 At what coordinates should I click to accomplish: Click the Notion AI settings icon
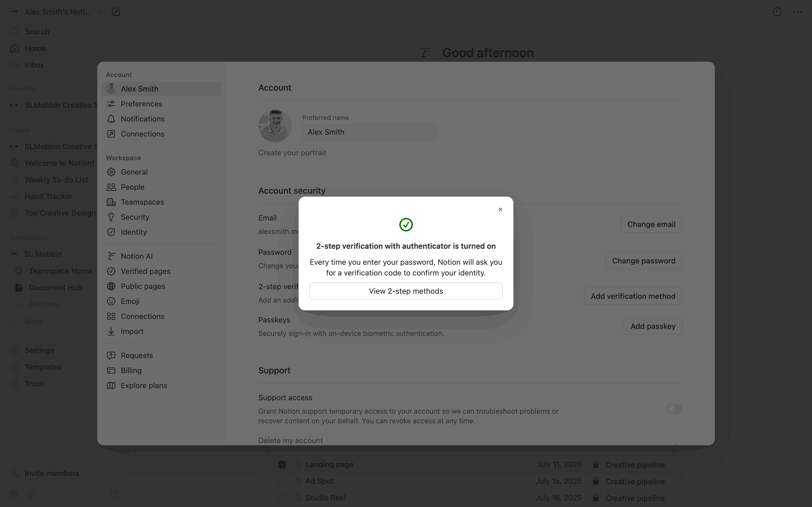point(111,256)
